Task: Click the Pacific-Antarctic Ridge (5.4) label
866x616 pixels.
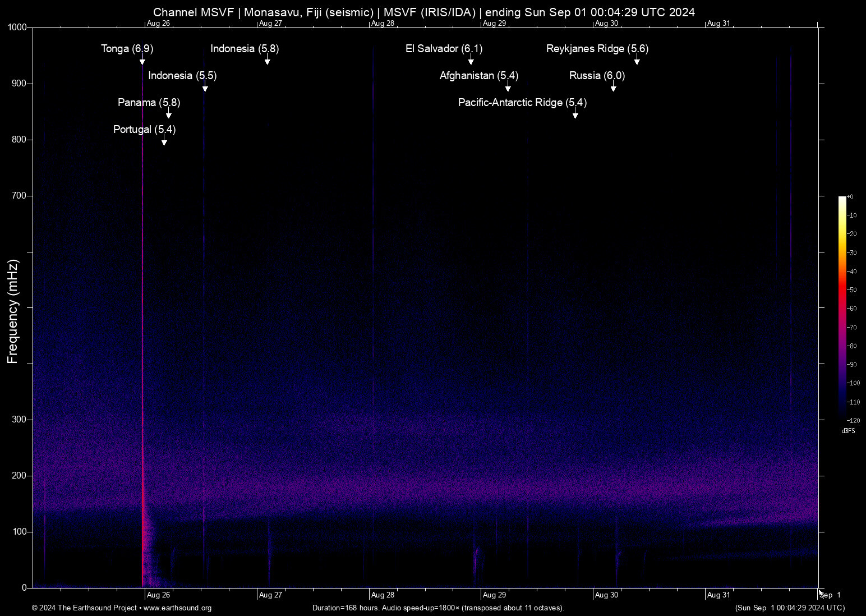Action: 522,103
